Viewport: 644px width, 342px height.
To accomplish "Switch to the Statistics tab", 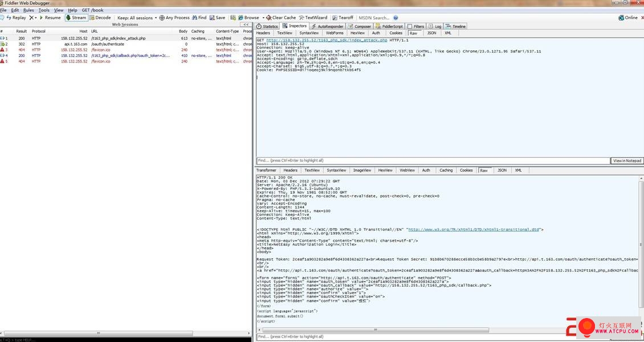I will click(x=267, y=26).
